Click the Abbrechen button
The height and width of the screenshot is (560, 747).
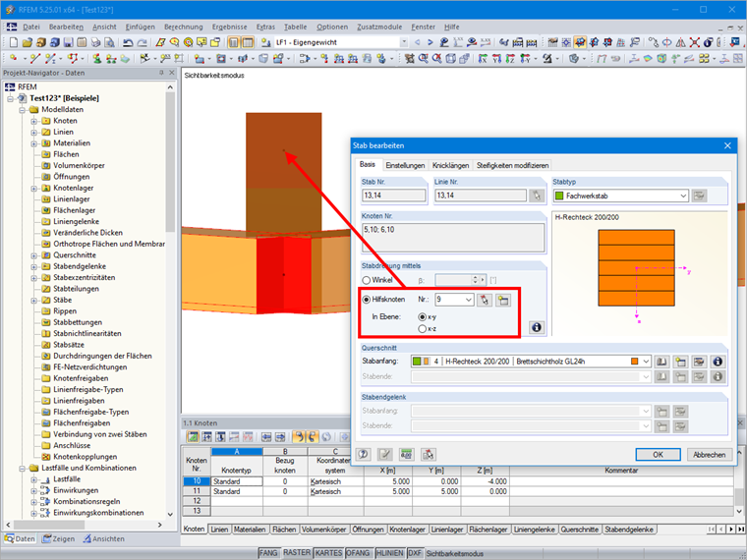pyautogui.click(x=709, y=455)
